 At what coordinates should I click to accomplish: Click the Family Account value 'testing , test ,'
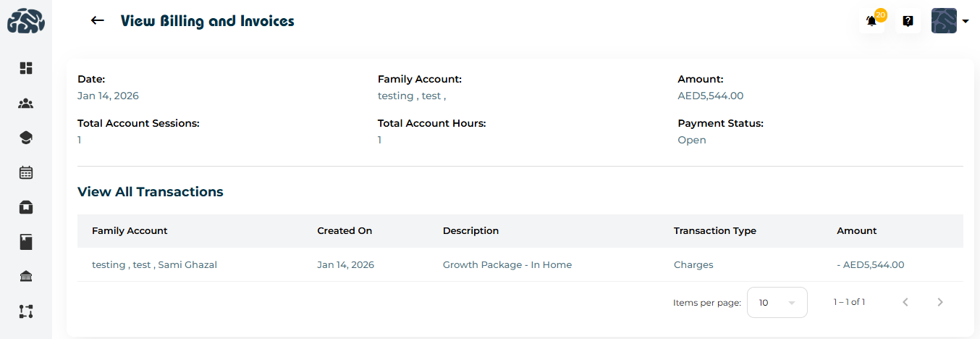411,96
